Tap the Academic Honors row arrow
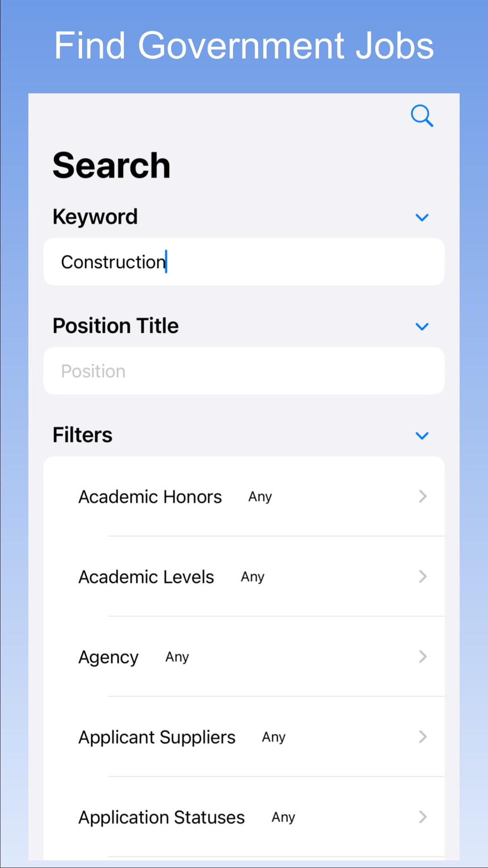This screenshot has width=488, height=868. coord(422,496)
